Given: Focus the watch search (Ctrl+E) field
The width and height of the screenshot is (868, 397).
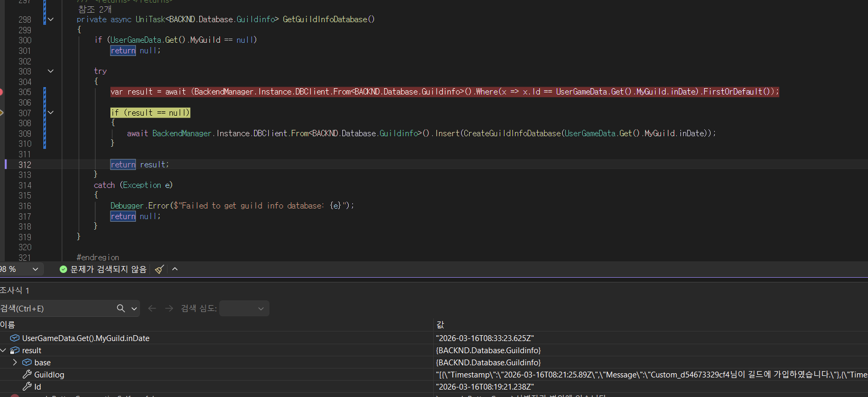Looking at the screenshot, I should 55,308.
